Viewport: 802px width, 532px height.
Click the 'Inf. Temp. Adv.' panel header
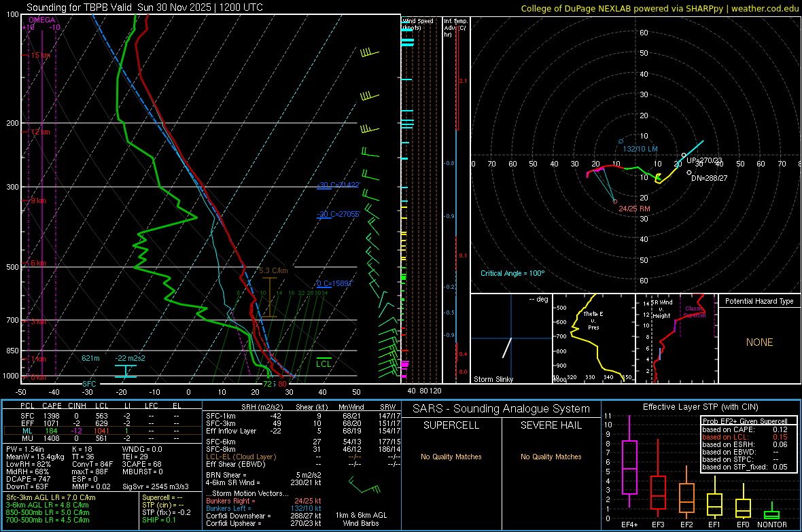click(456, 28)
